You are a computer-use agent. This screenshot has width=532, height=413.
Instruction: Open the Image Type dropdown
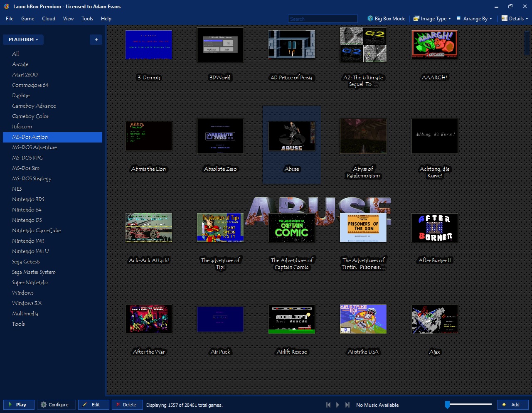432,18
